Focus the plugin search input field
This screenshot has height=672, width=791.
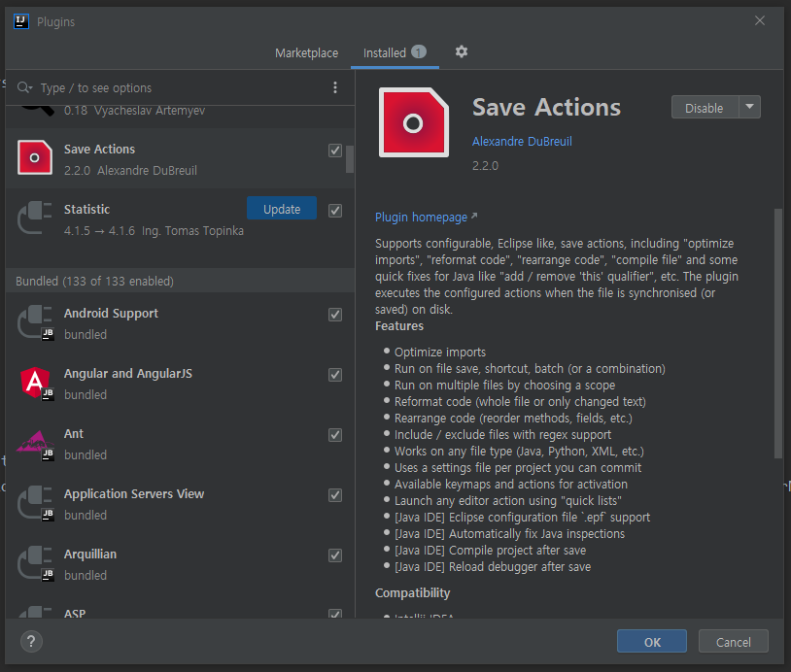point(182,88)
